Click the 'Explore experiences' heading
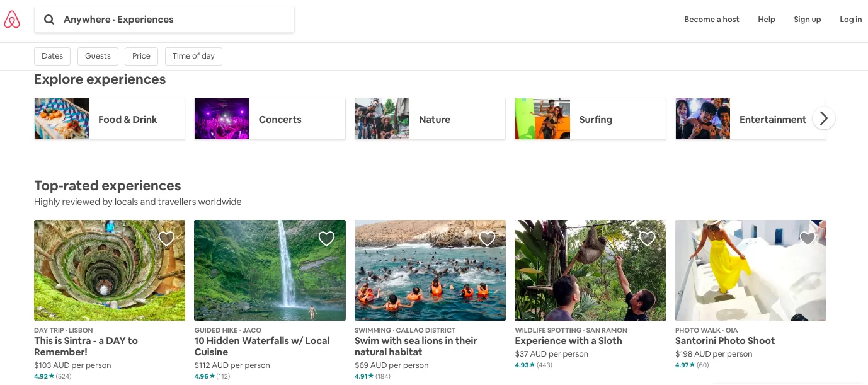 click(x=100, y=79)
